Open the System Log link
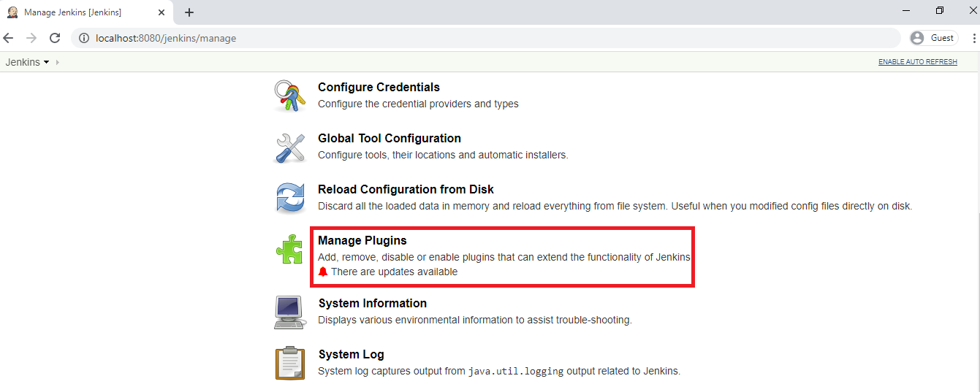This screenshot has height=392, width=980. [x=351, y=354]
